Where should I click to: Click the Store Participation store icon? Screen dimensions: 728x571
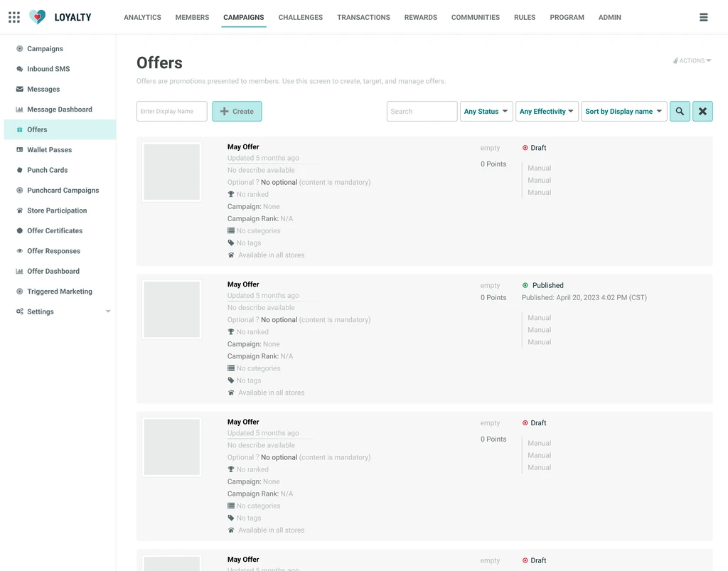point(19,210)
